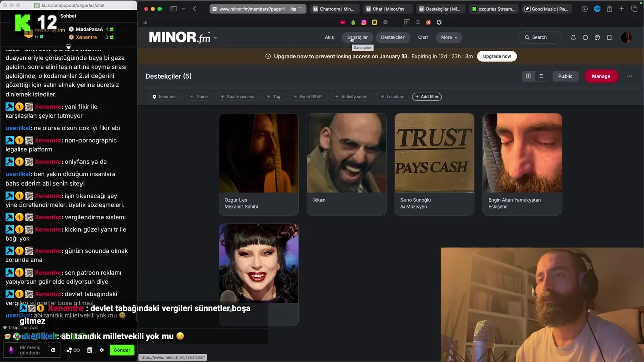
Task: Open the Kick shop icon
Action: pyautogui.click(x=90, y=350)
